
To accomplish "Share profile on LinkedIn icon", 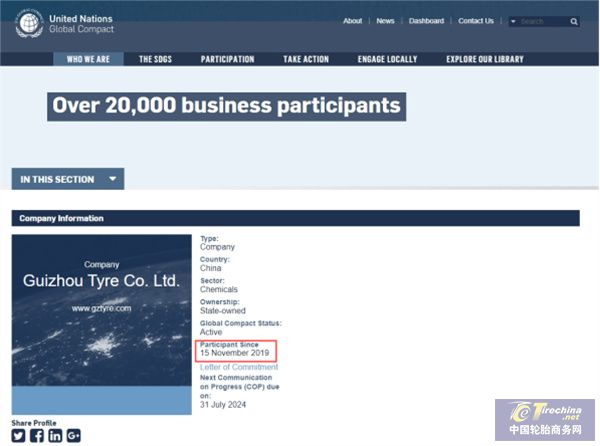I will click(x=55, y=436).
